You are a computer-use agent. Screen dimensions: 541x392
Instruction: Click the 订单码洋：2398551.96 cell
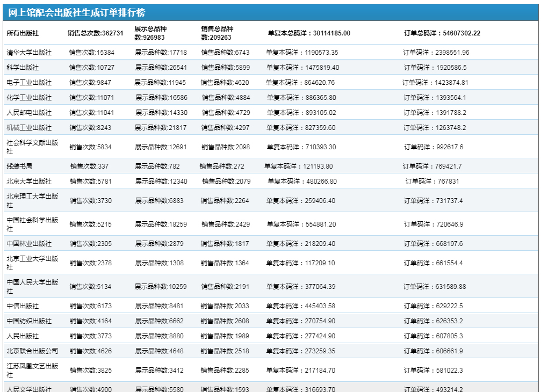(x=436, y=53)
